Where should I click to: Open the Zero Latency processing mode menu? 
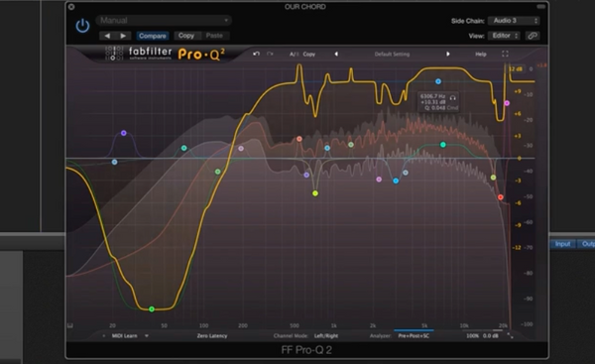(x=212, y=336)
